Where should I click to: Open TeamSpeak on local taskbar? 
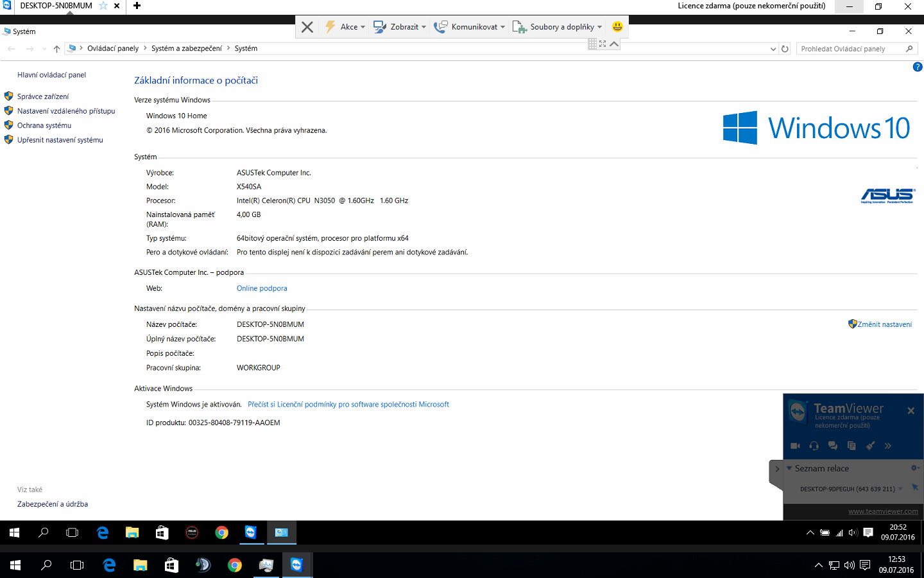(203, 565)
